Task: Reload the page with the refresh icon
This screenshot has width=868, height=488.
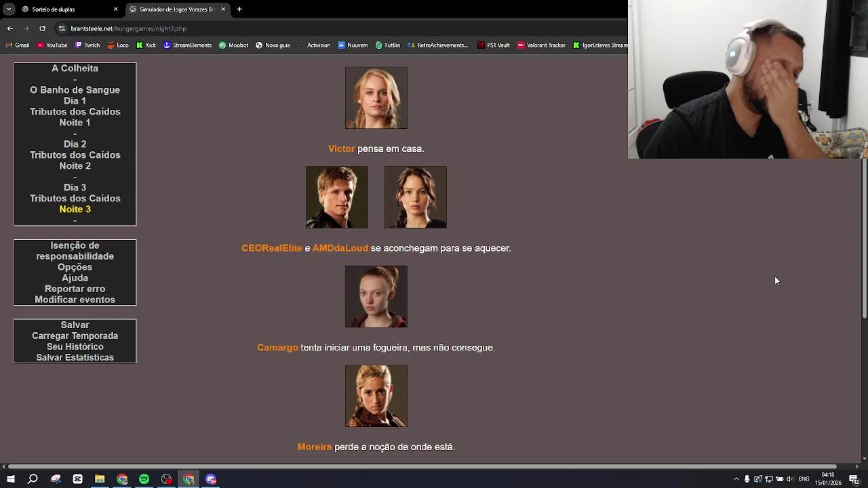Action: (x=42, y=28)
